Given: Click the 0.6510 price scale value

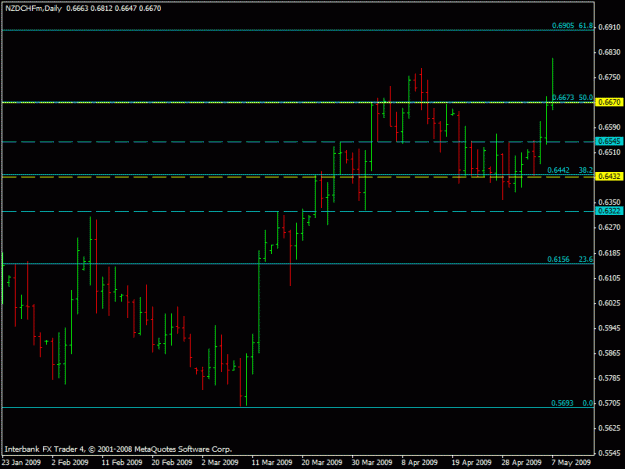Looking at the screenshot, I should tap(609, 152).
